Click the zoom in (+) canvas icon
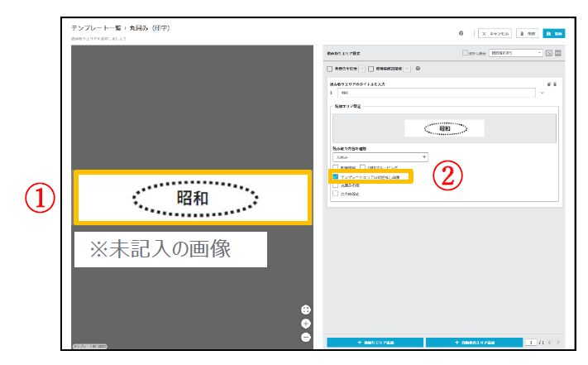The image size is (588, 365). 305,324
